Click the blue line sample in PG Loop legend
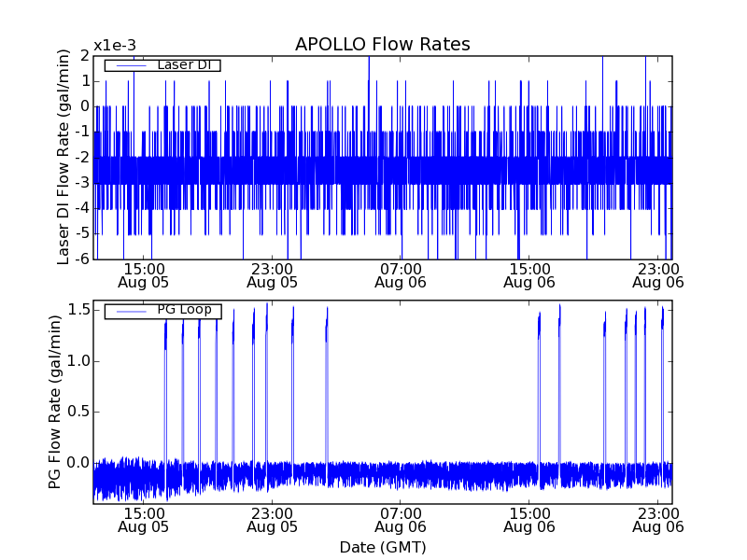 coord(130,311)
